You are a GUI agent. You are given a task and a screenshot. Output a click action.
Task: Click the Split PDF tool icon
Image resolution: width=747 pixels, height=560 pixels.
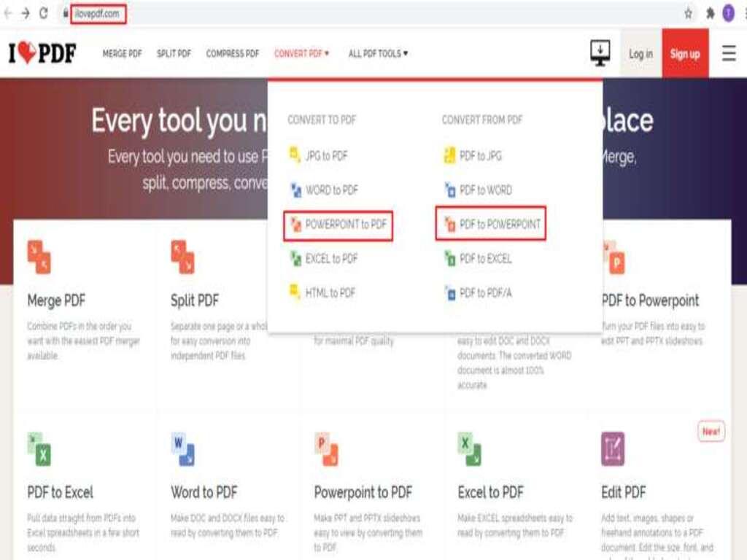182,257
